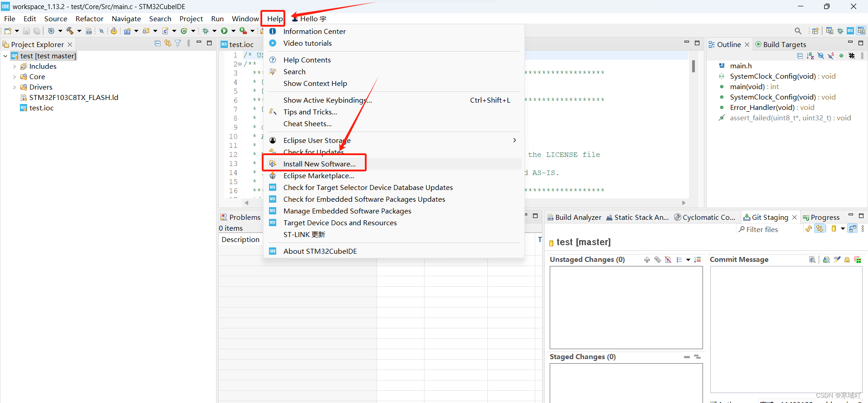The width and height of the screenshot is (868, 403).
Task: Select main(void) in the Outline
Action: pos(754,87)
